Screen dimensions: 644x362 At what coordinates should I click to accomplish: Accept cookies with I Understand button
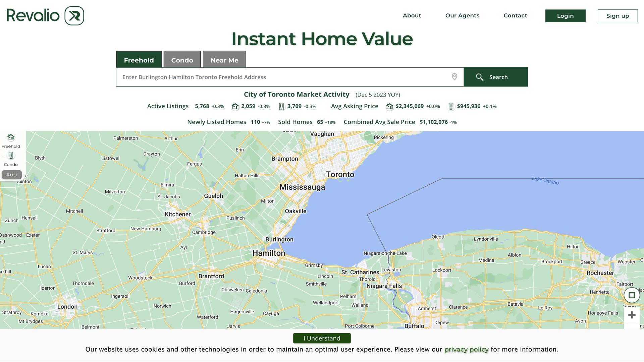pyautogui.click(x=322, y=338)
